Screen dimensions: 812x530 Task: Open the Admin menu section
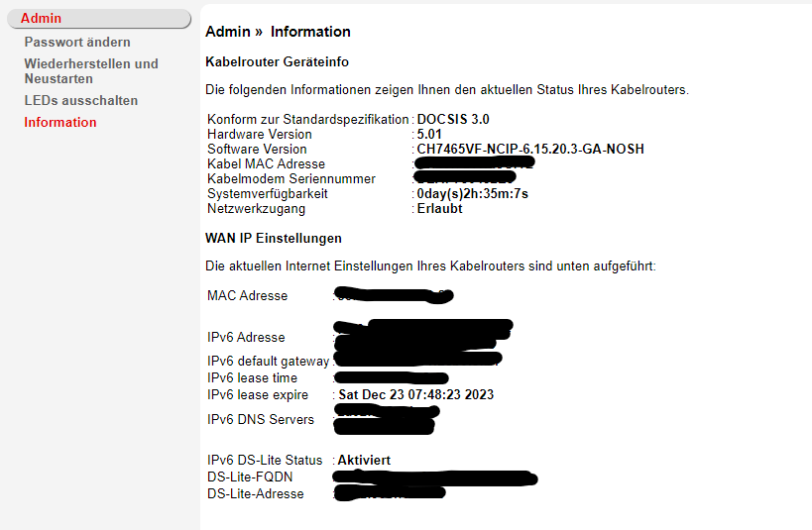99,18
